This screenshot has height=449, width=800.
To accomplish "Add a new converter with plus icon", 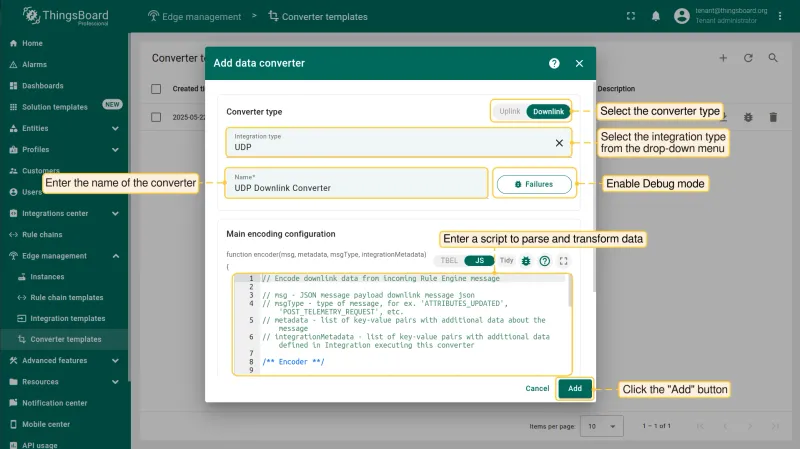I will pos(723,58).
